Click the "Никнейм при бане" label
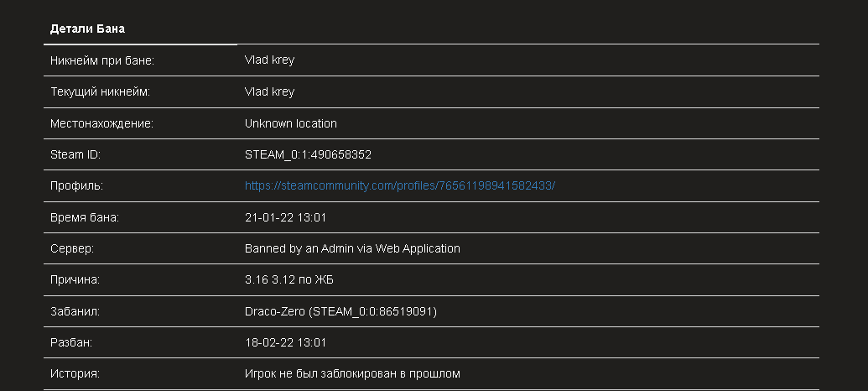The image size is (868, 391). click(102, 60)
